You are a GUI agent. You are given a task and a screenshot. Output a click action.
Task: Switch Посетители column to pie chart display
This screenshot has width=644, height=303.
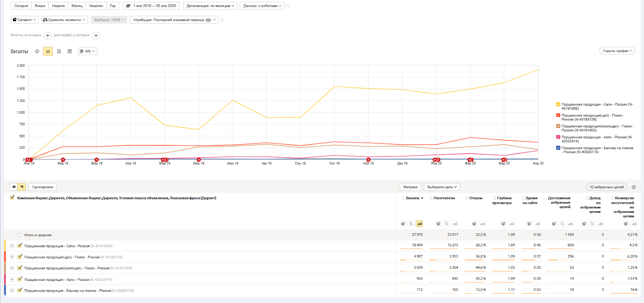click(439, 224)
